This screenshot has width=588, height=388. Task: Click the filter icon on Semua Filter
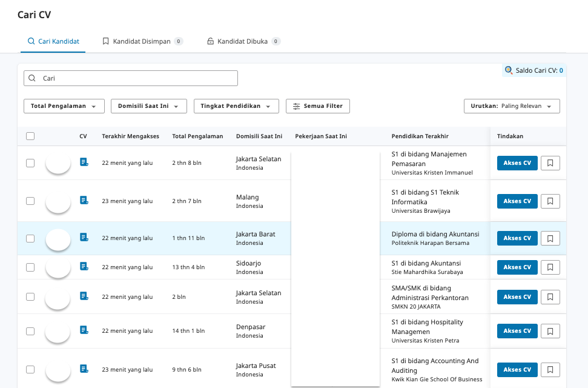point(297,105)
